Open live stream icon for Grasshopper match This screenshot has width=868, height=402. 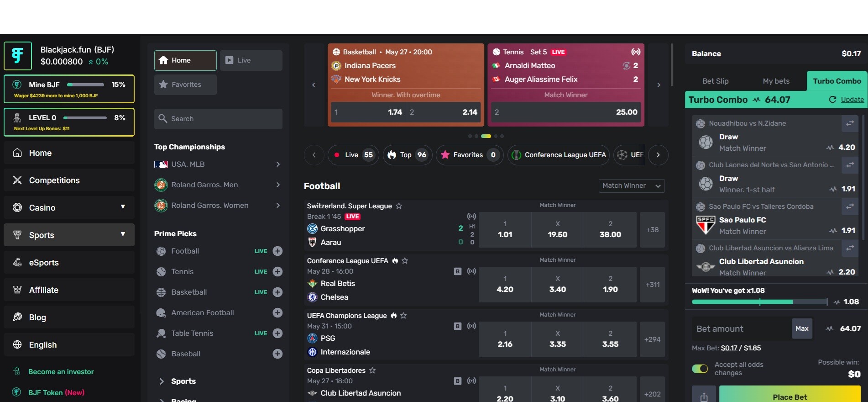coord(471,216)
